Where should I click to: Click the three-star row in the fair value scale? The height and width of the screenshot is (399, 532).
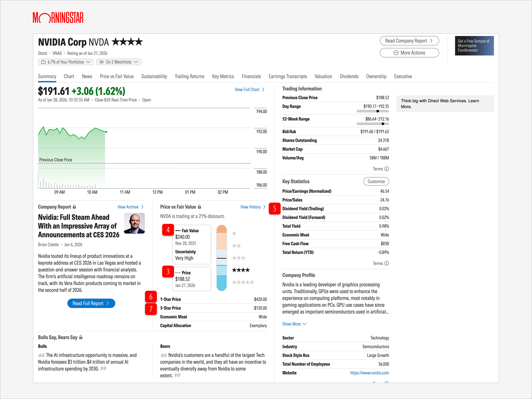[x=239, y=258]
